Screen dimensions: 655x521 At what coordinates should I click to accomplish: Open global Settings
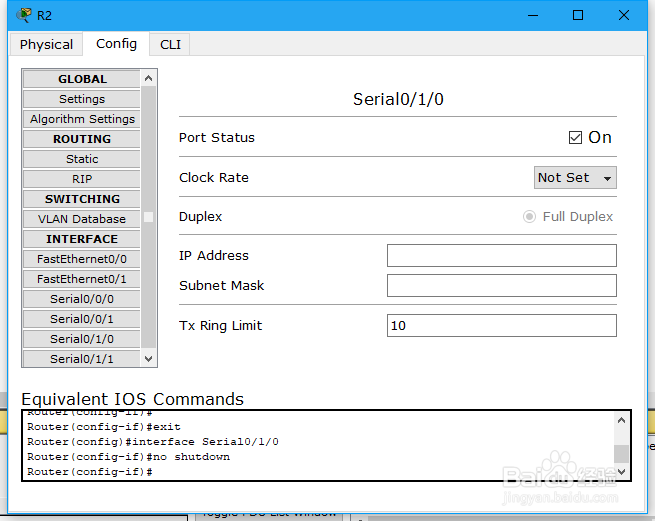click(82, 99)
